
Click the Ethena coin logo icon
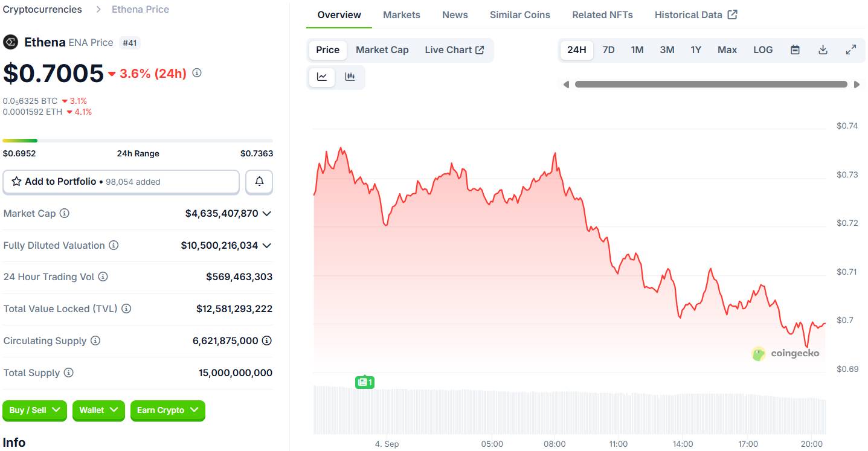(x=10, y=42)
